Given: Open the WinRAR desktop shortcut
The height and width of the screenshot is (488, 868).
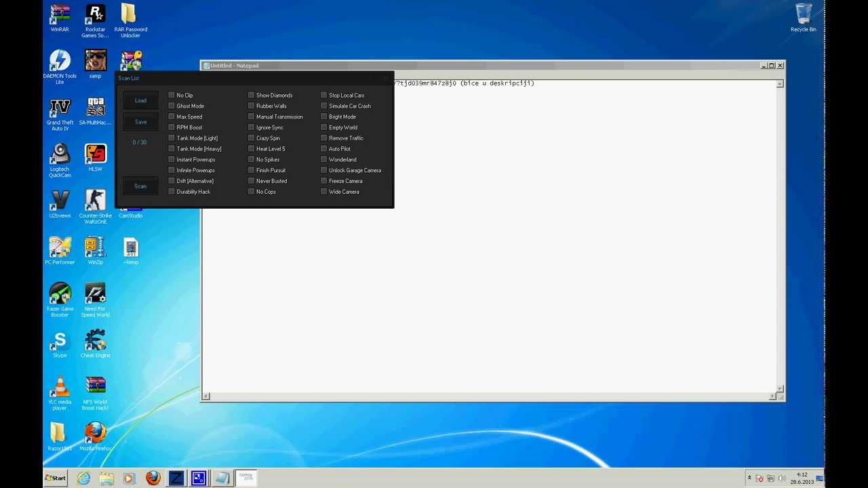Looking at the screenshot, I should 60,18.
